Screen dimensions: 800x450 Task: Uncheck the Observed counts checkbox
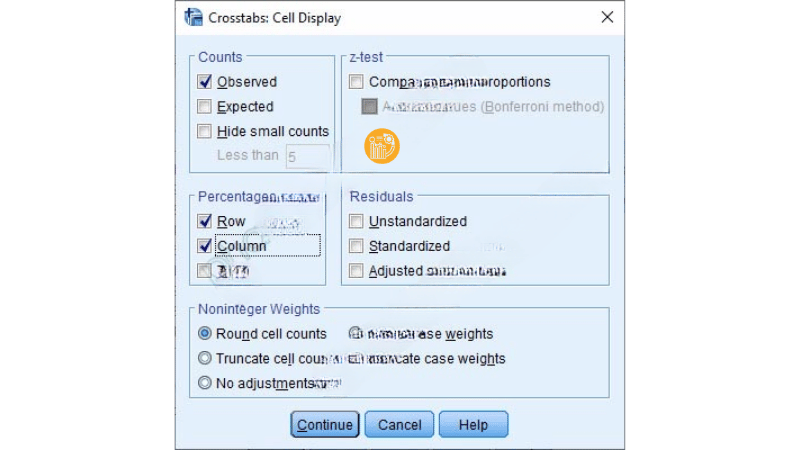click(x=205, y=82)
